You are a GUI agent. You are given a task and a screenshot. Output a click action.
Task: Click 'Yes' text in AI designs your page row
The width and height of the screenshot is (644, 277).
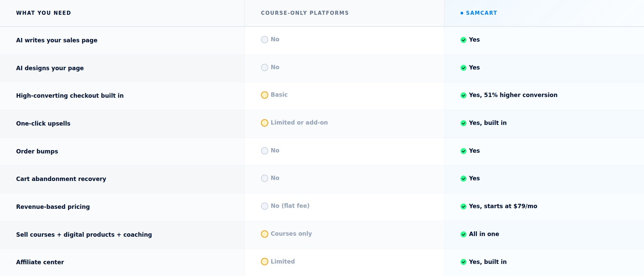[474, 67]
